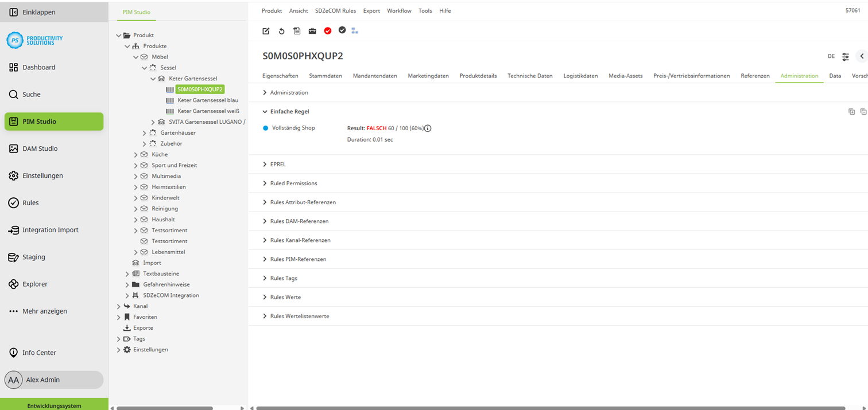Click the info icon next to the FALSCH result
Screen dimensions: 868x410
pos(428,128)
